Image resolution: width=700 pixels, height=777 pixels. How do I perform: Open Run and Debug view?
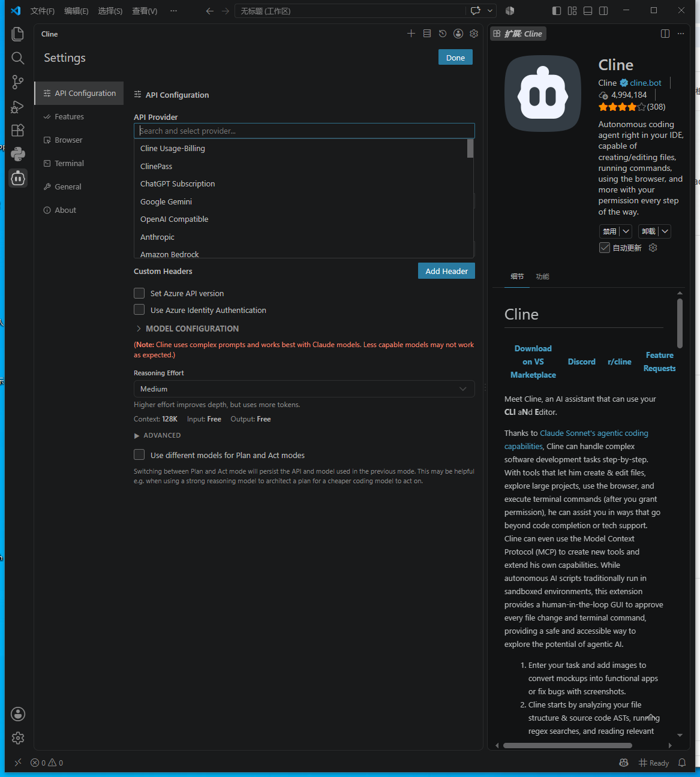18,106
